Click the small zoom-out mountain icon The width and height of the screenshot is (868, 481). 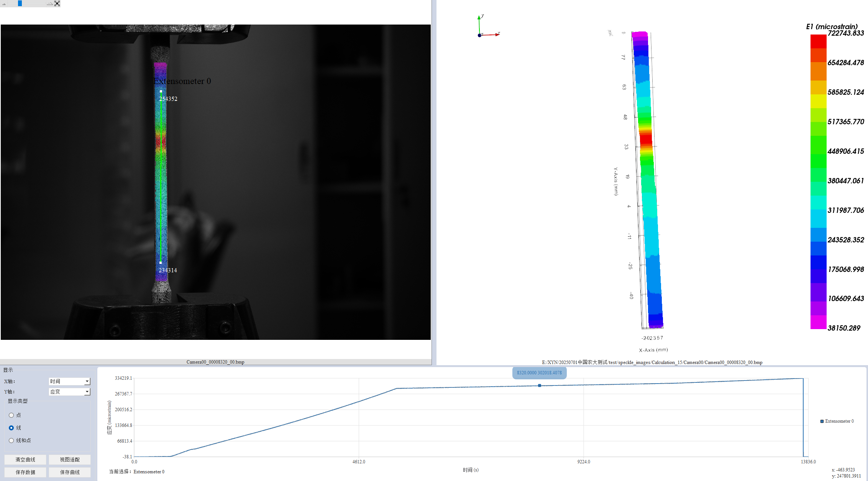[4, 4]
